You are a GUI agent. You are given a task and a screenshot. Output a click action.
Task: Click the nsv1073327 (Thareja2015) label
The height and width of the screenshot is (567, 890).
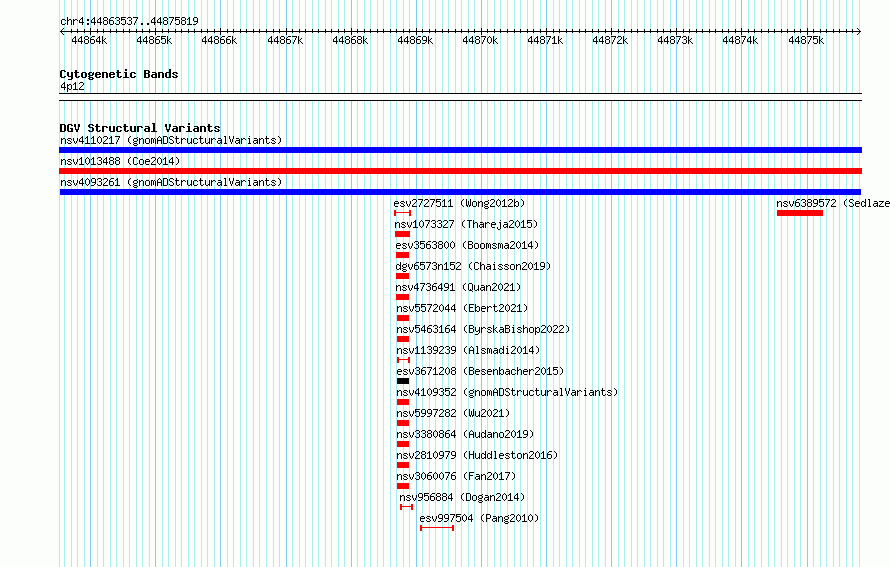tap(466, 224)
